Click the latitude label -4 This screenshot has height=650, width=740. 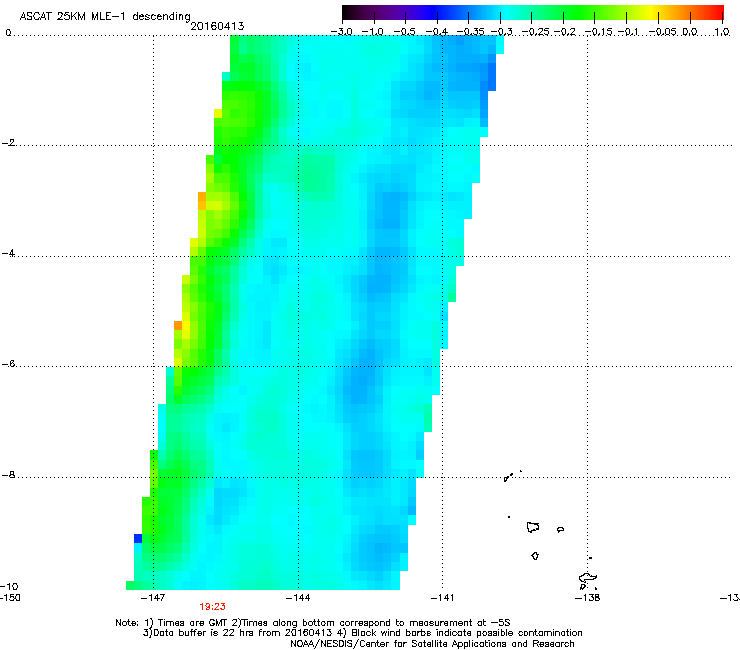[8, 253]
